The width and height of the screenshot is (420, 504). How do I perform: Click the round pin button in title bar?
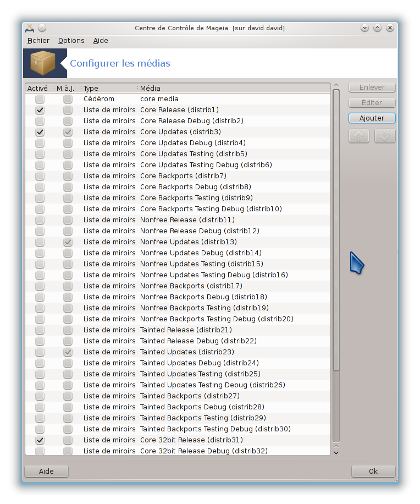coord(42,28)
